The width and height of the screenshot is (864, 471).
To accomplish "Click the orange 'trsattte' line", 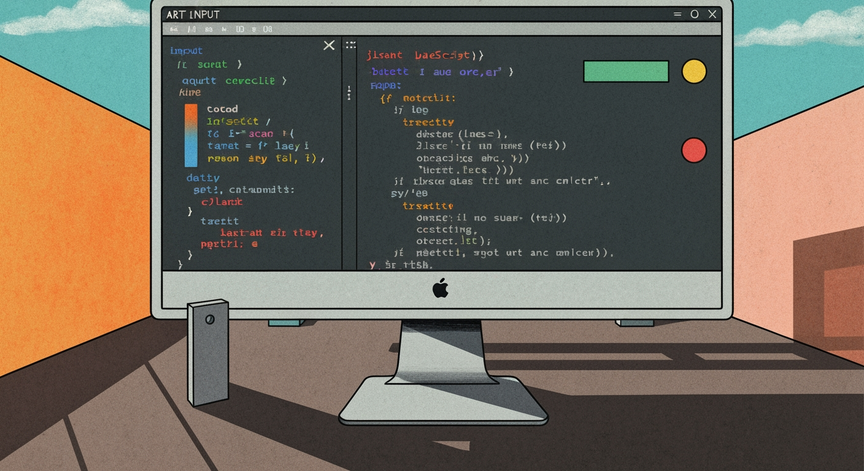I will 428,205.
